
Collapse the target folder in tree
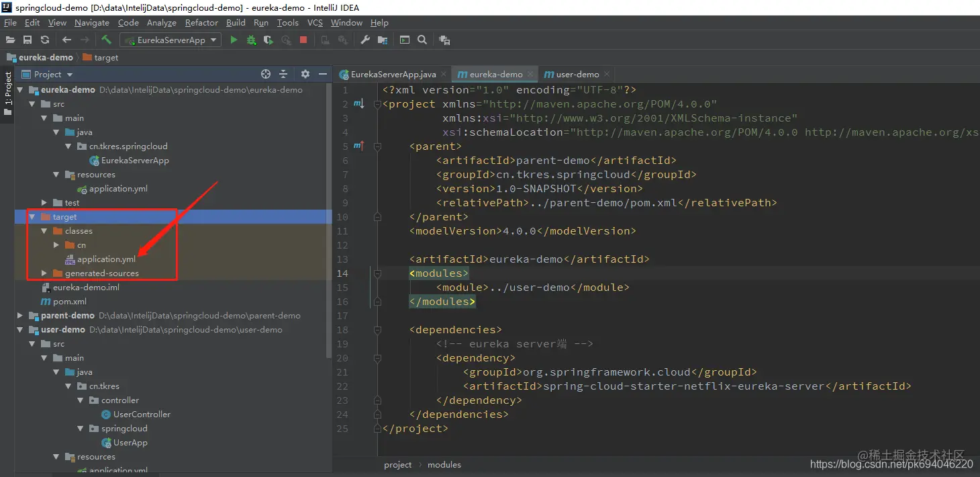pyautogui.click(x=32, y=217)
